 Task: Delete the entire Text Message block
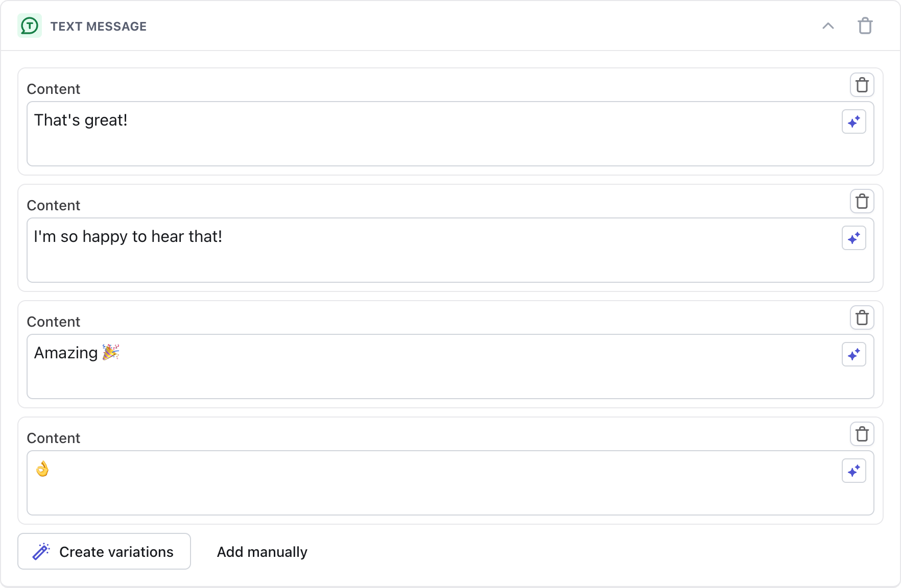[x=865, y=26]
